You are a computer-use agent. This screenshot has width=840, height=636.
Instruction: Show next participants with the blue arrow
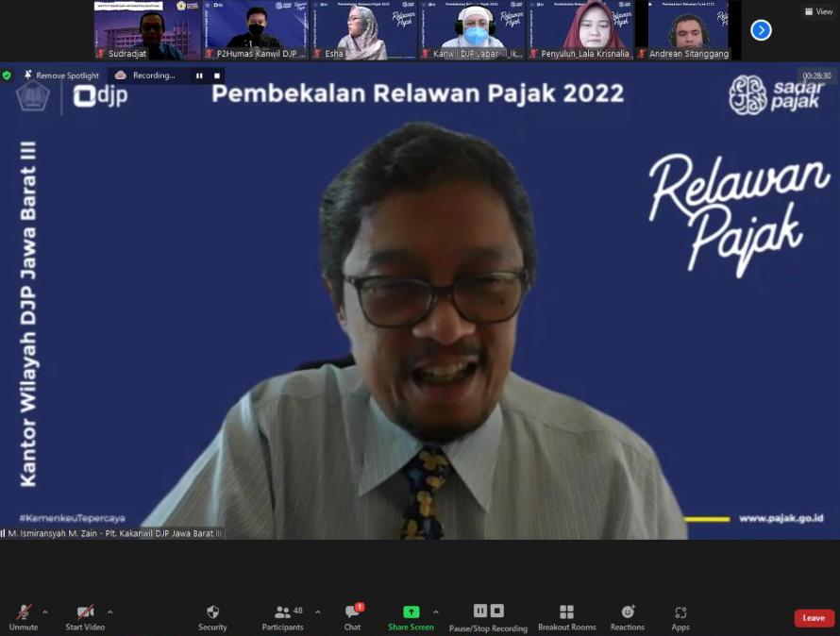pos(761,30)
